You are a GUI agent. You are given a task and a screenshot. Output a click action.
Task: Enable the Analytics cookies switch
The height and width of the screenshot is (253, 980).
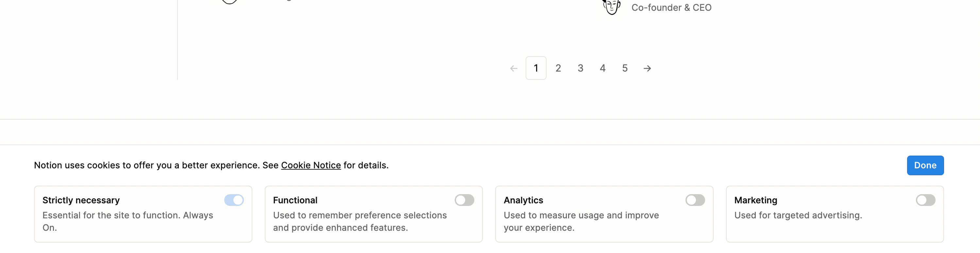(x=695, y=200)
